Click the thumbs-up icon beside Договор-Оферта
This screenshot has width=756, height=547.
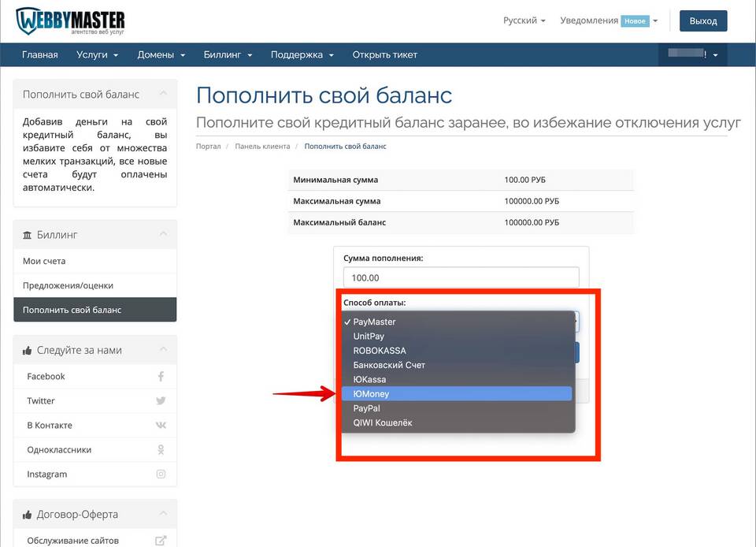(x=28, y=515)
